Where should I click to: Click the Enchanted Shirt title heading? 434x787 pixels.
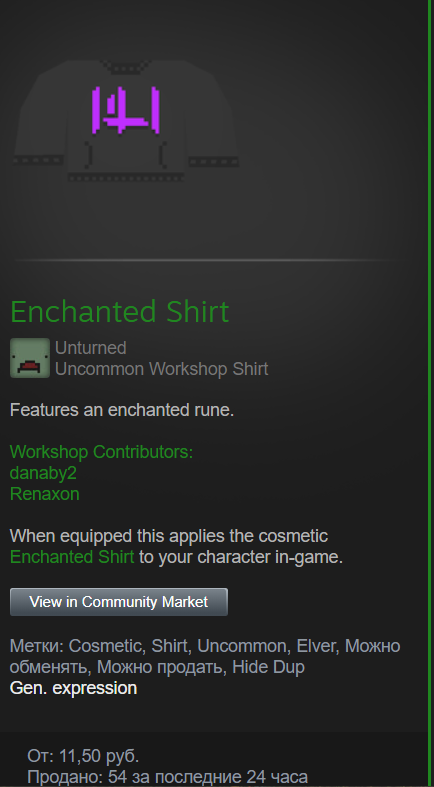(x=119, y=312)
